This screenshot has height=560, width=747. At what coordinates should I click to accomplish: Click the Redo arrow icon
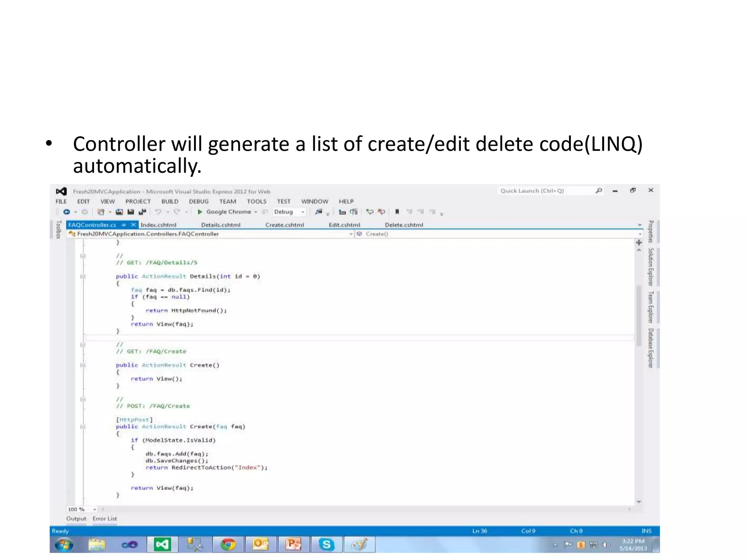pyautogui.click(x=177, y=212)
